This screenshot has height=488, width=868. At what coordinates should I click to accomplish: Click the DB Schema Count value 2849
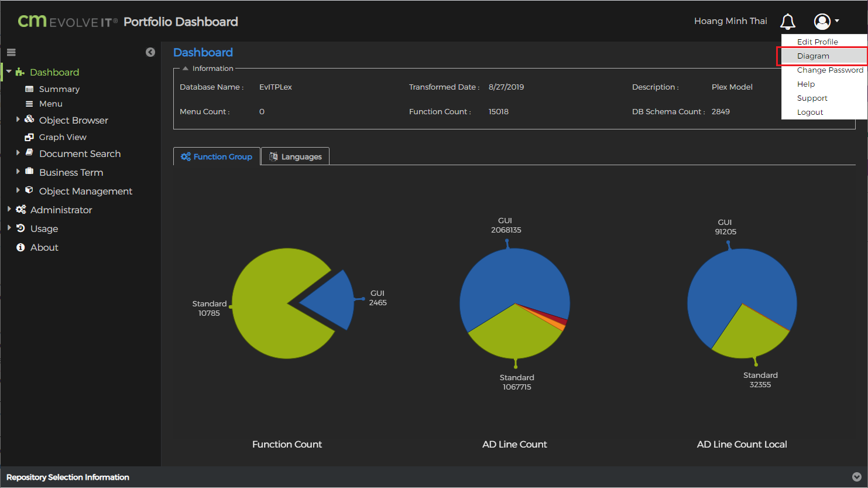[x=721, y=112]
